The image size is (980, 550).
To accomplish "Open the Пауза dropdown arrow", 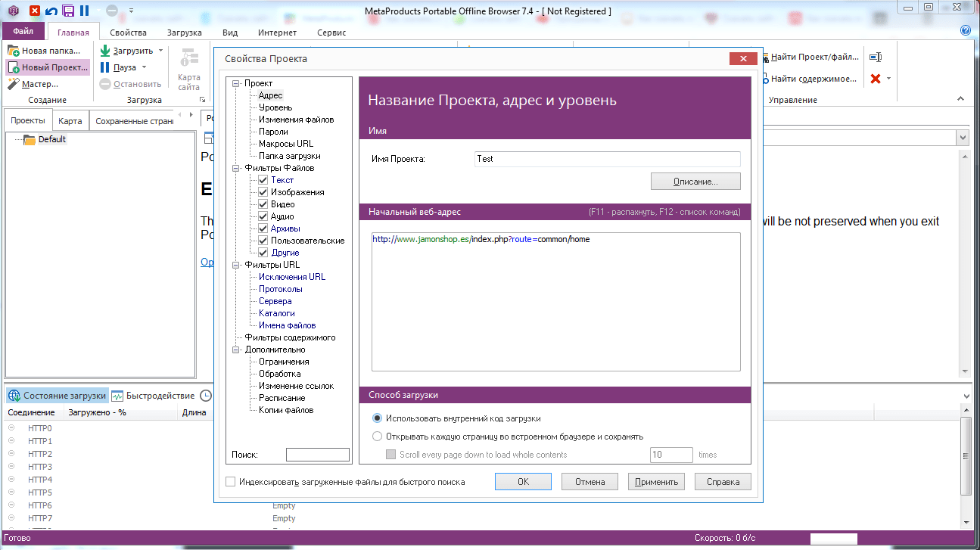I will [x=145, y=67].
